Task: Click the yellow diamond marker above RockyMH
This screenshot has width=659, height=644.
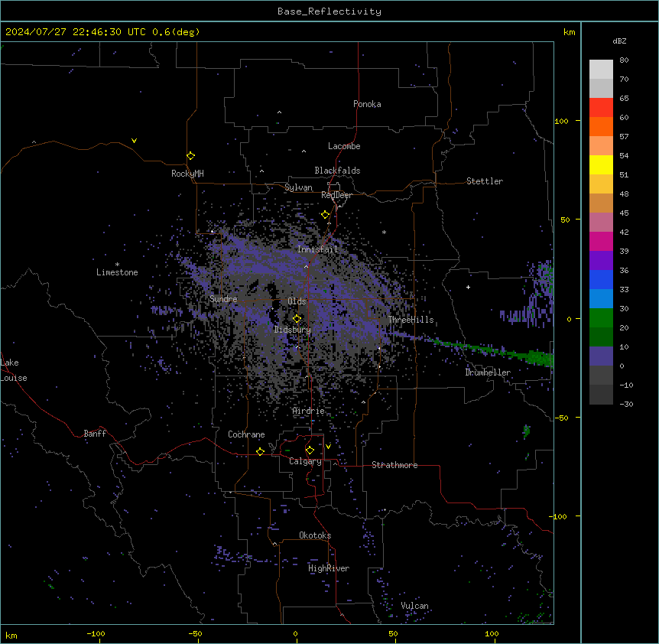Action: [x=190, y=156]
